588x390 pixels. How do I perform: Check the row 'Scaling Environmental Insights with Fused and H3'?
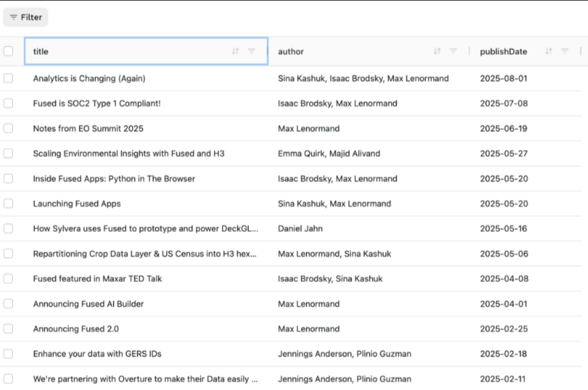point(8,153)
